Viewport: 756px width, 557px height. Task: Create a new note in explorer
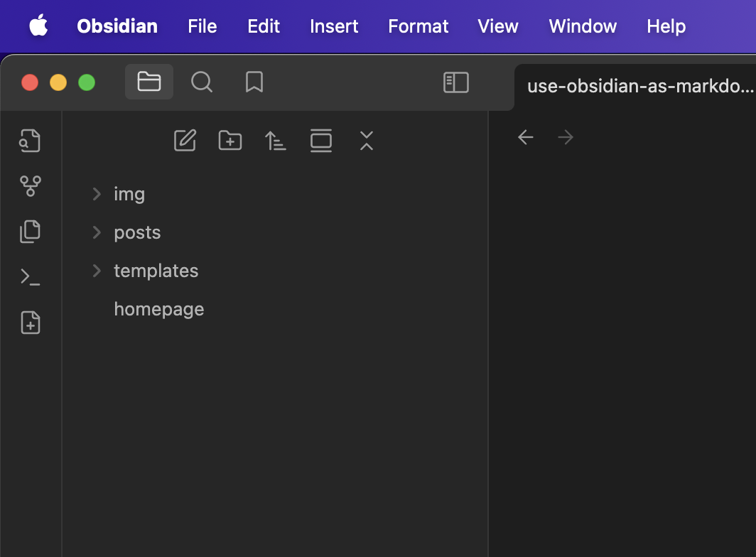tap(185, 141)
